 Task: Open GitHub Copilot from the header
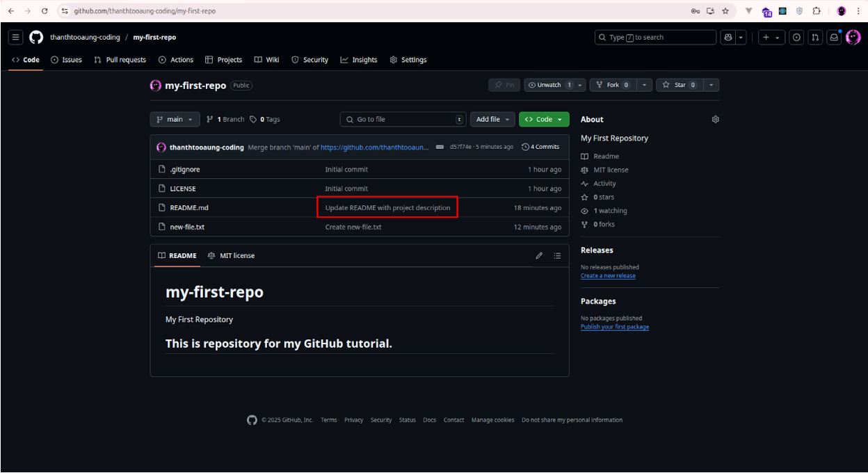point(728,37)
